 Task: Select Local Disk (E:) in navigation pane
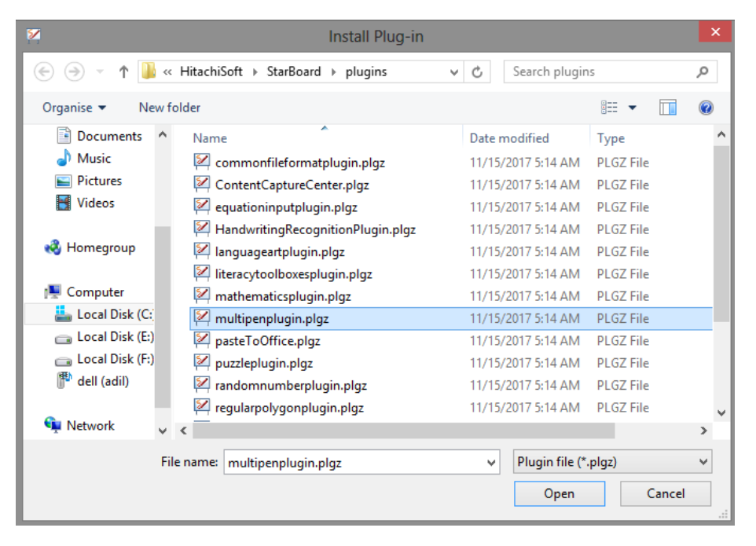pos(115,336)
